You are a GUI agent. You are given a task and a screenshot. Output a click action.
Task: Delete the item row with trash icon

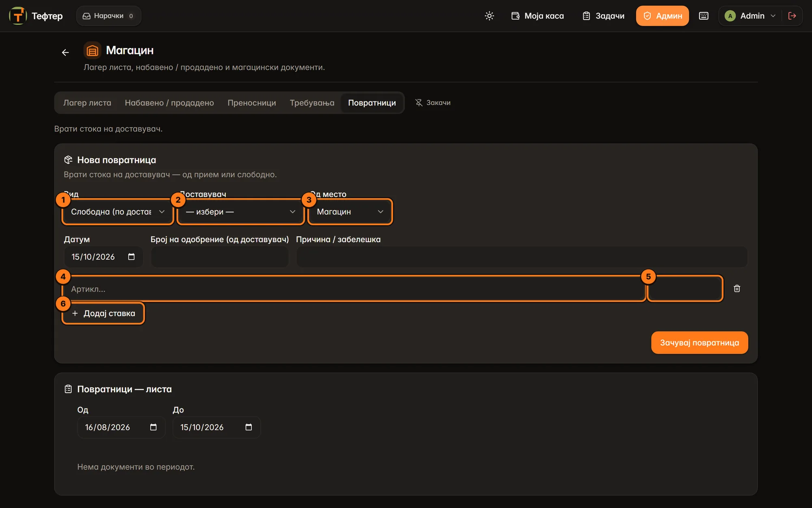pyautogui.click(x=737, y=289)
